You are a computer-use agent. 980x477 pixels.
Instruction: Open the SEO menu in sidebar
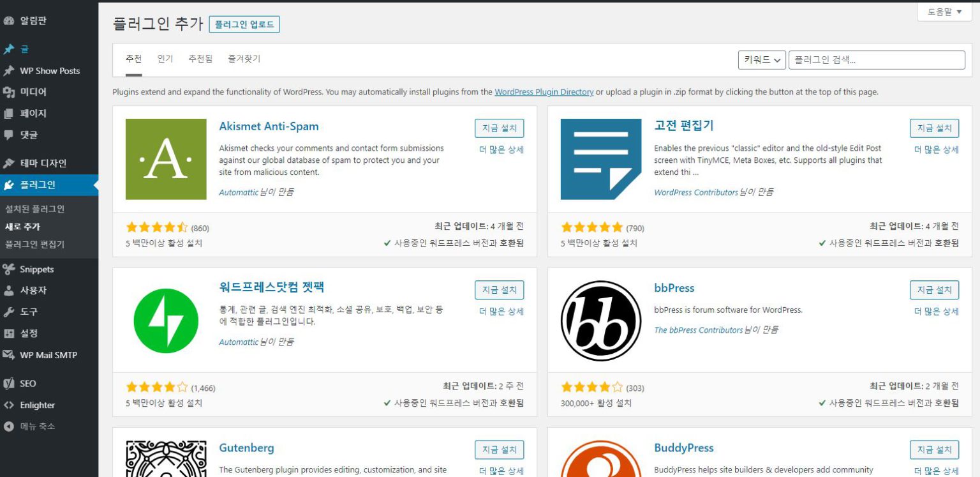(x=27, y=383)
